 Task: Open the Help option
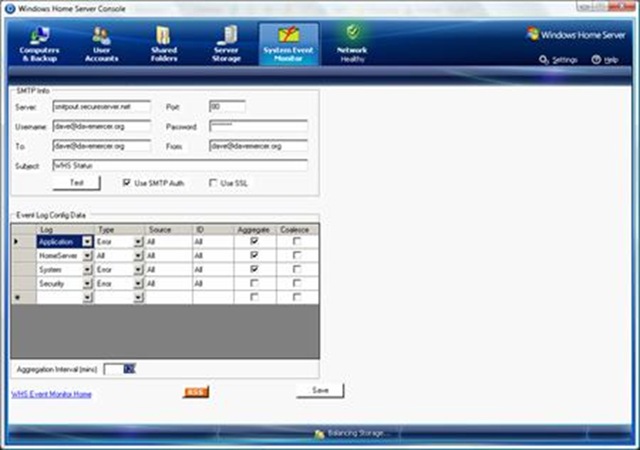pyautogui.click(x=605, y=60)
